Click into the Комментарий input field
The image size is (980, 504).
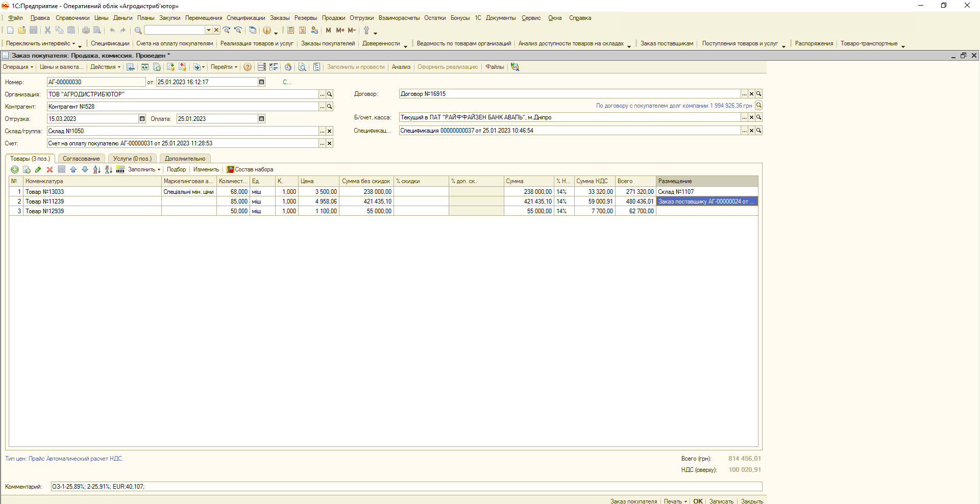pos(406,487)
